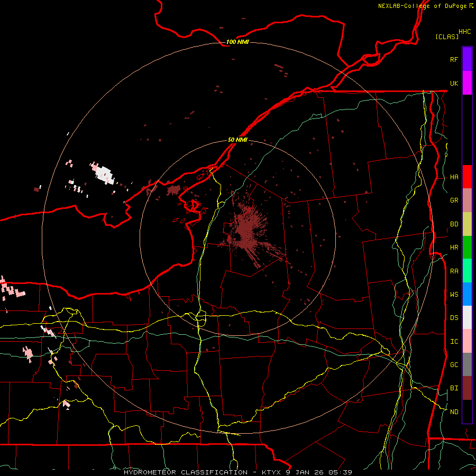Click the UK magenta legend swatch
Viewport: 476px width, 476px height.
coord(467,83)
